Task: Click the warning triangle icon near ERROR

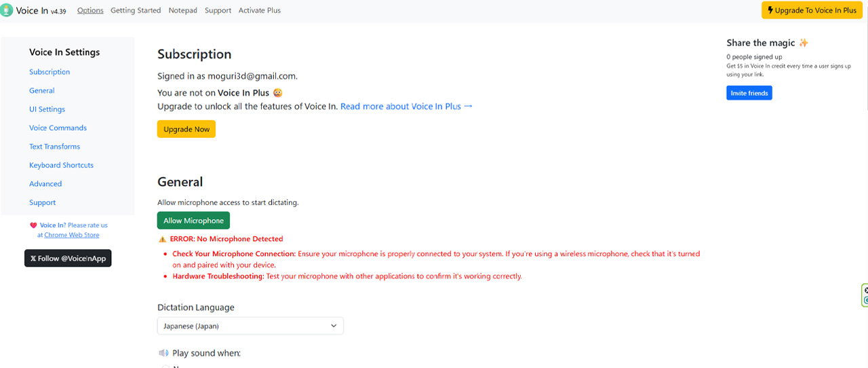Action: point(162,239)
